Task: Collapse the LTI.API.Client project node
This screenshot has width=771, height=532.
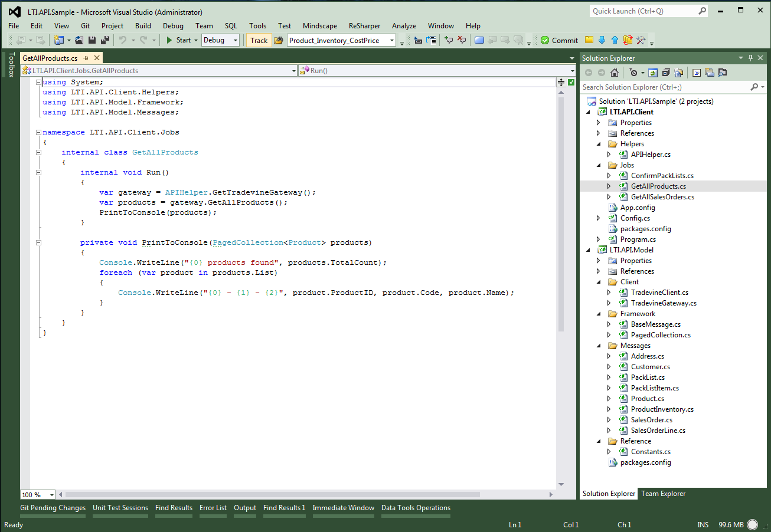Action: (587, 111)
